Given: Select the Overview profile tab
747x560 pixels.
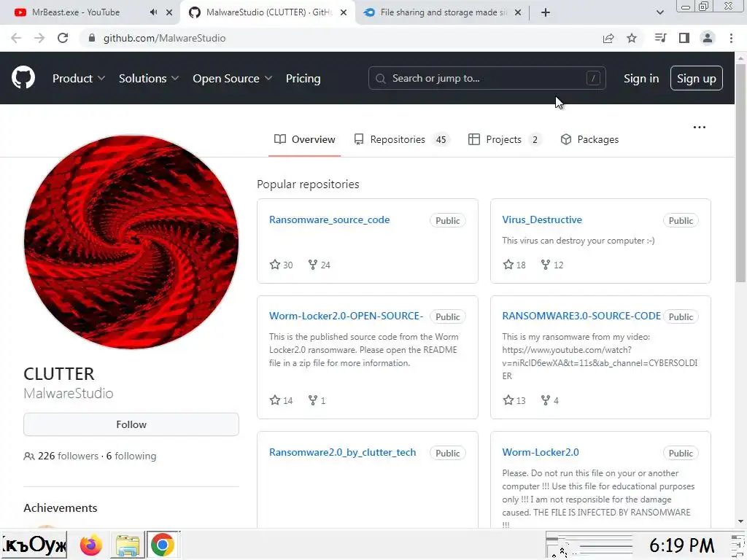Looking at the screenshot, I should (304, 139).
